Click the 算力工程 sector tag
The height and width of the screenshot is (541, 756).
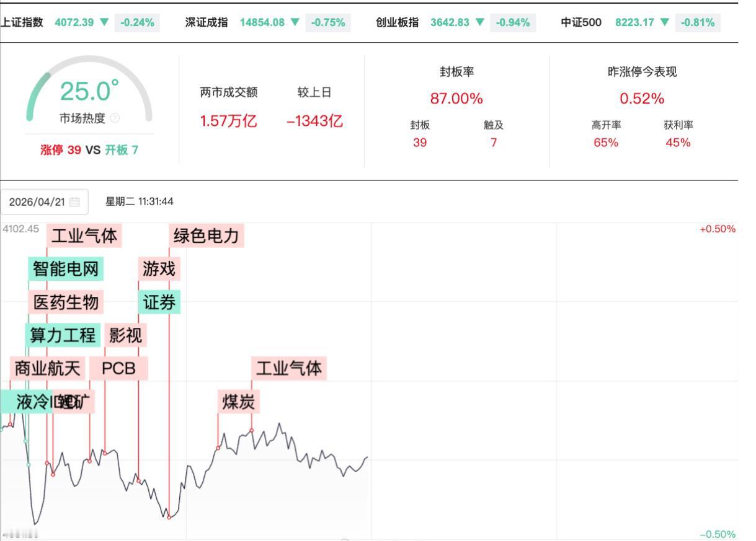pos(63,336)
